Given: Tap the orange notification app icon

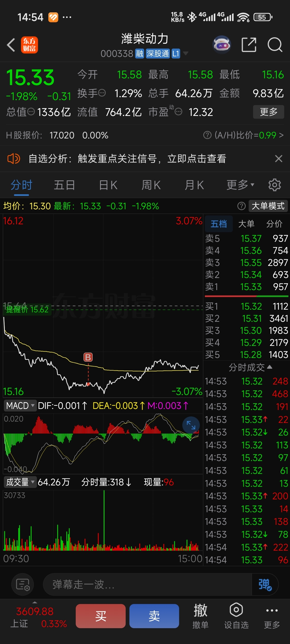Looking at the screenshot, I should coord(53,17).
